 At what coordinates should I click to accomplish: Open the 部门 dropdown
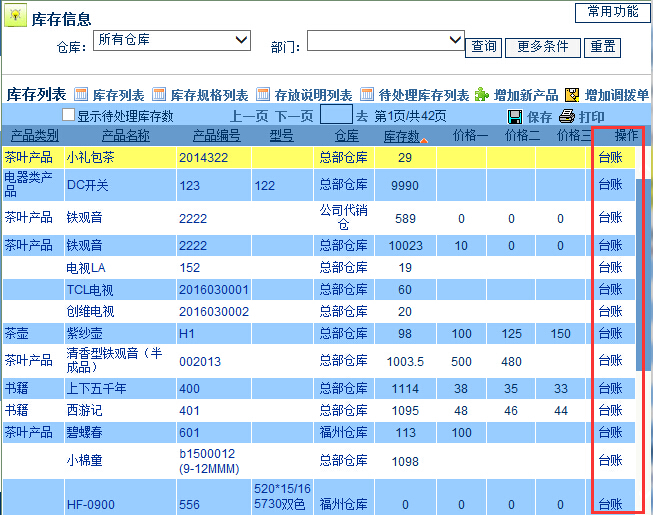(386, 40)
